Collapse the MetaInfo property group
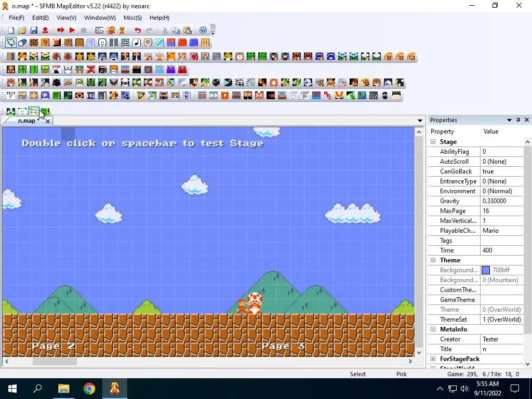Screen dimensions: 532x399 [x=433, y=329]
